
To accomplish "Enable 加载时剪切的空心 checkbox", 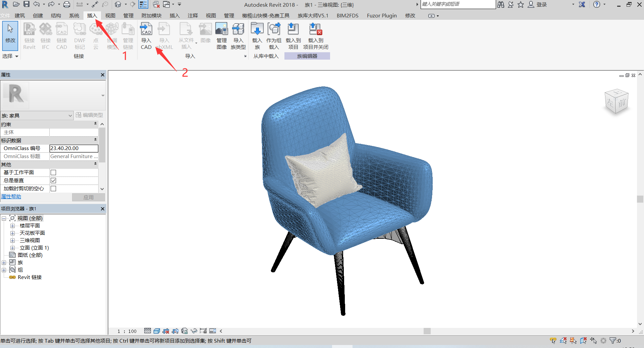I will click(53, 188).
